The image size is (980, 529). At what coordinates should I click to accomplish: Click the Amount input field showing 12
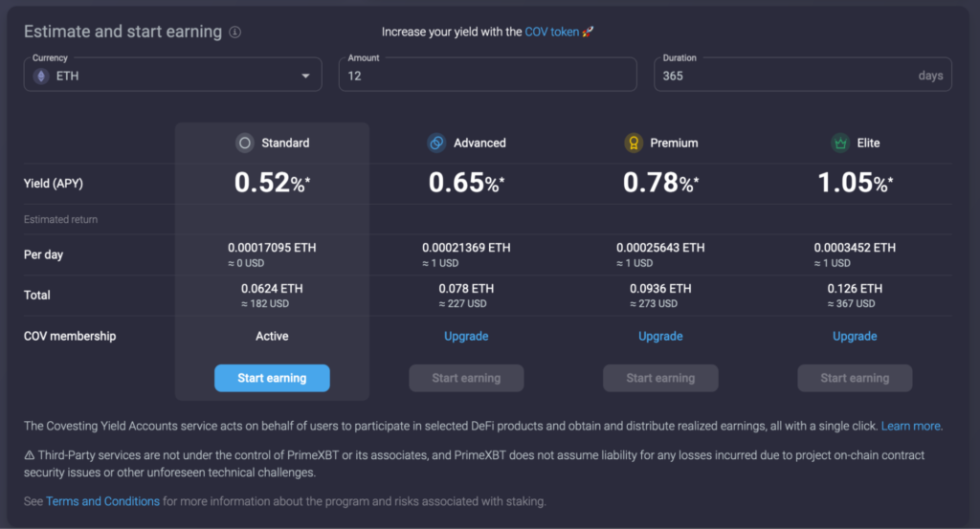[x=488, y=75]
